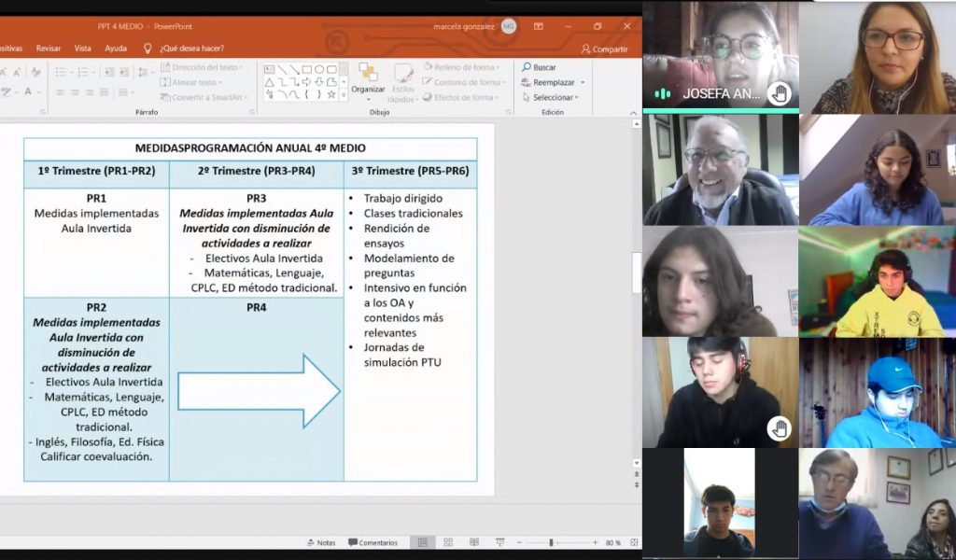The image size is (956, 560).
Task: Open Seleccionar dropdown
Action: click(551, 97)
